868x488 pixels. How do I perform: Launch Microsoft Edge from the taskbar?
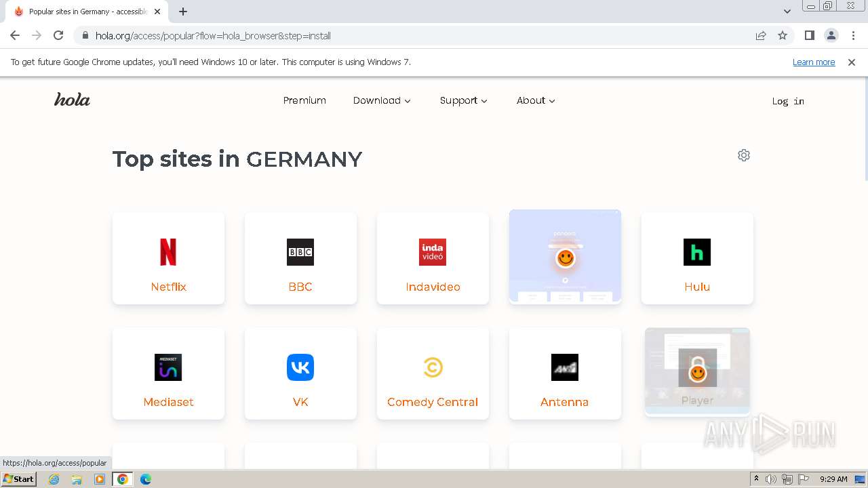[x=146, y=479]
